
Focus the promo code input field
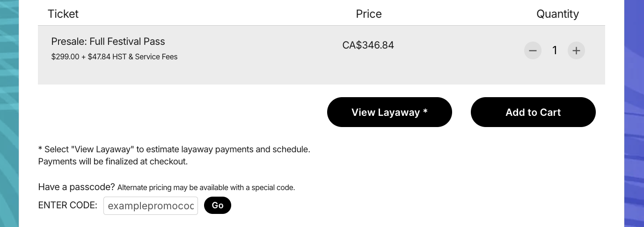pyautogui.click(x=151, y=206)
